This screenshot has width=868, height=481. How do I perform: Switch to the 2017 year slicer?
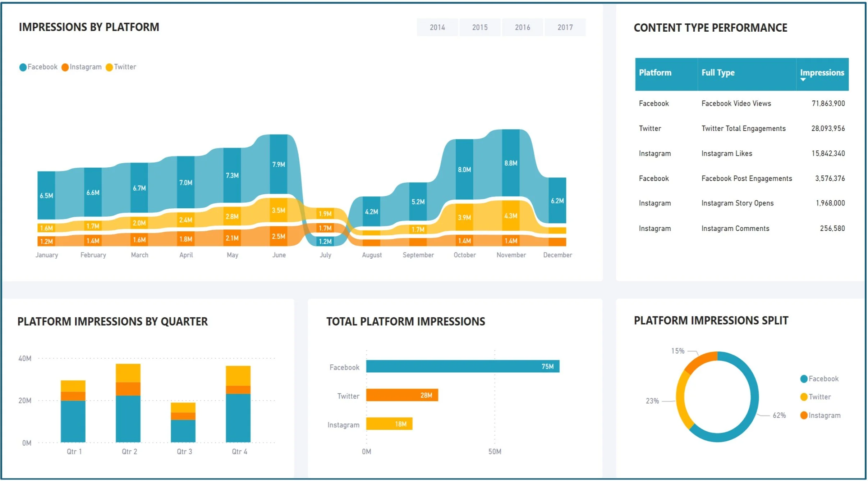(x=565, y=27)
